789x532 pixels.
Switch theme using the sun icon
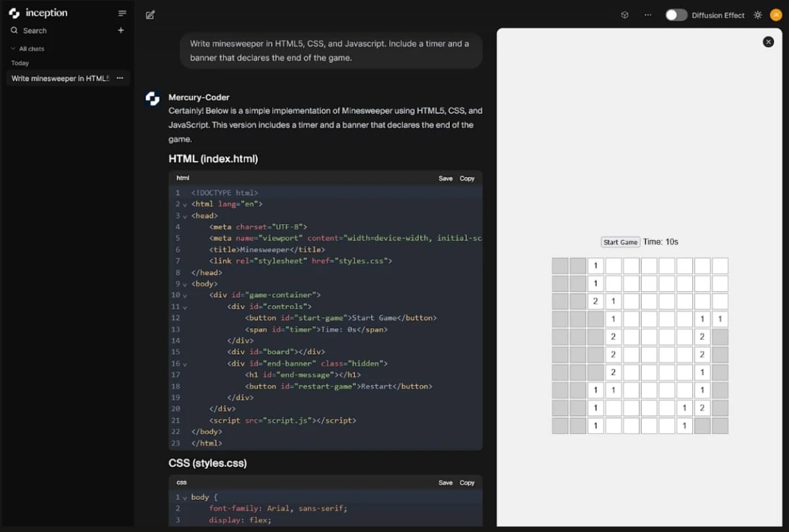[x=757, y=15]
